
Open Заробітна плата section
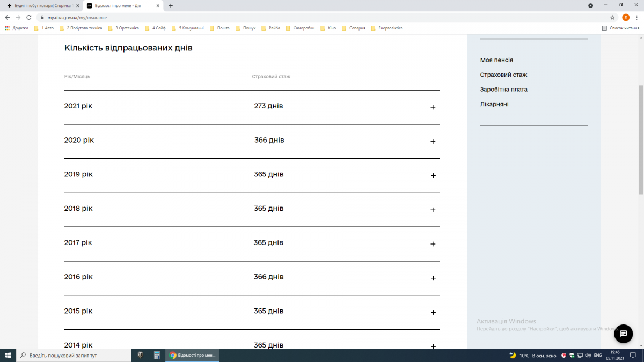503,90
